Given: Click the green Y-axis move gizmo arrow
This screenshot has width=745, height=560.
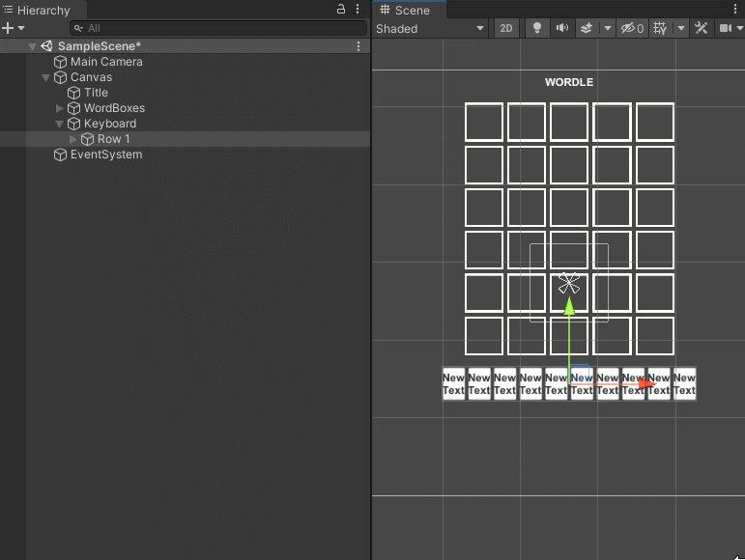Looking at the screenshot, I should click(569, 306).
